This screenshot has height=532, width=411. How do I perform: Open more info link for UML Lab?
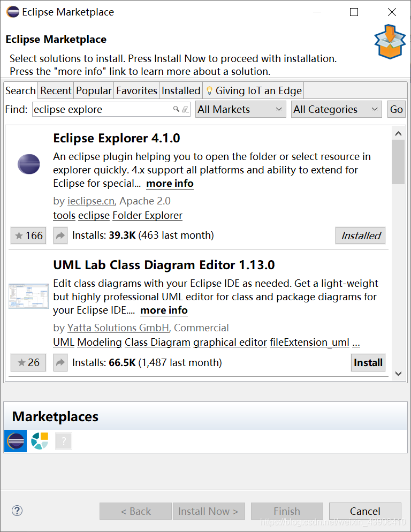coord(164,310)
